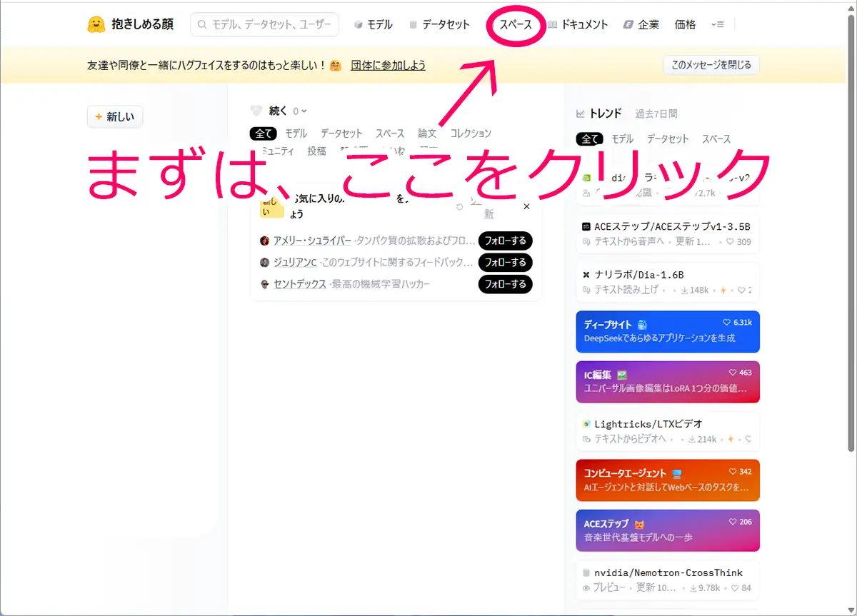This screenshot has height=616, width=857.
Task: Select the モデル tab in the feed filter
Action: (296, 133)
